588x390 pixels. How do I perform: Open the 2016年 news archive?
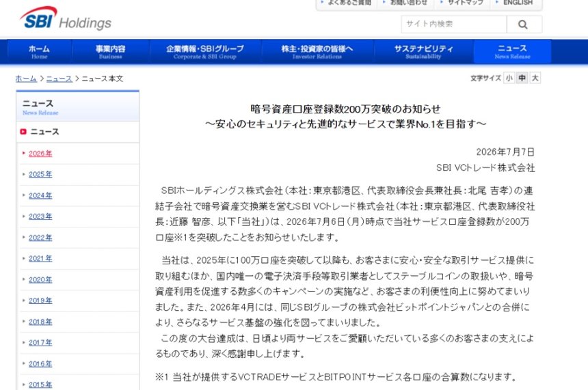pos(40,363)
